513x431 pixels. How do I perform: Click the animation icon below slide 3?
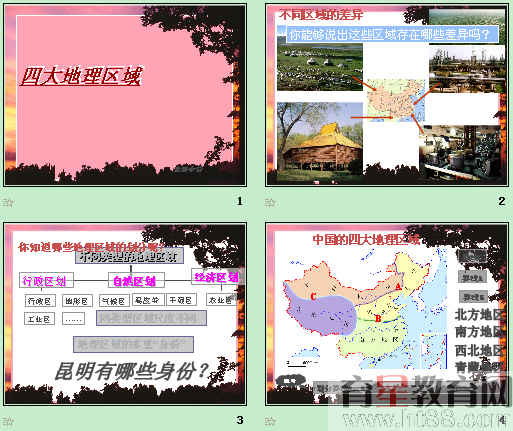8,421
